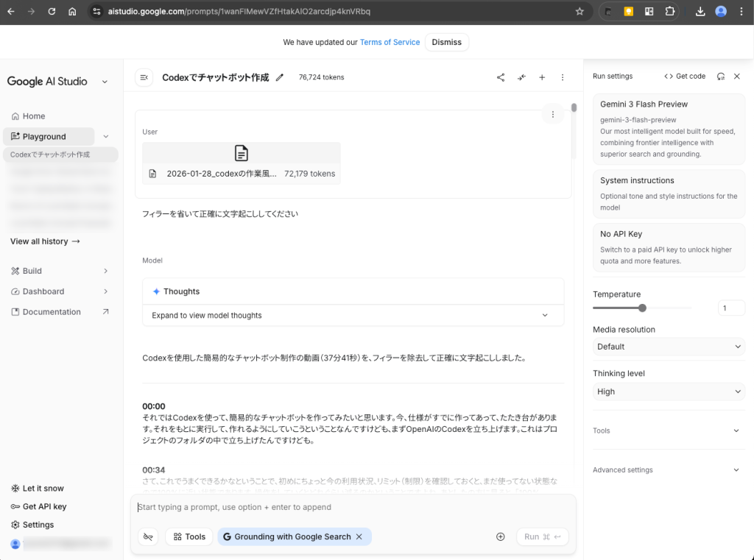The image size is (754, 560).
Task: Click the address bar URL
Action: point(239,12)
